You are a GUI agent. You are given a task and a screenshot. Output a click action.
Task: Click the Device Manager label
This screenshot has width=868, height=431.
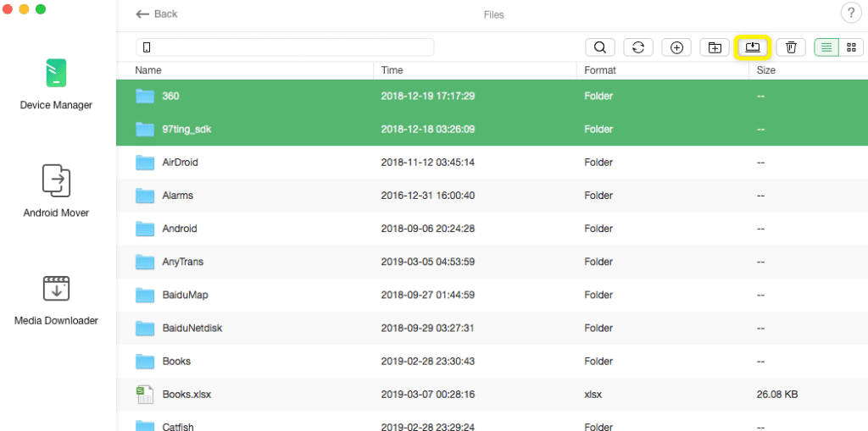(x=56, y=105)
